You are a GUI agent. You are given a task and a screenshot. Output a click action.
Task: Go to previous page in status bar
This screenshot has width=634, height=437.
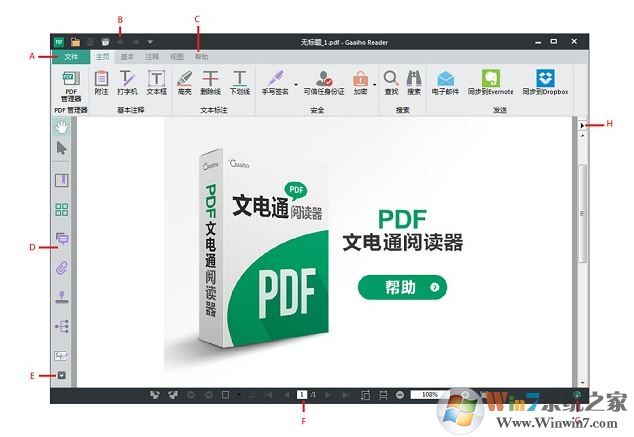(286, 395)
